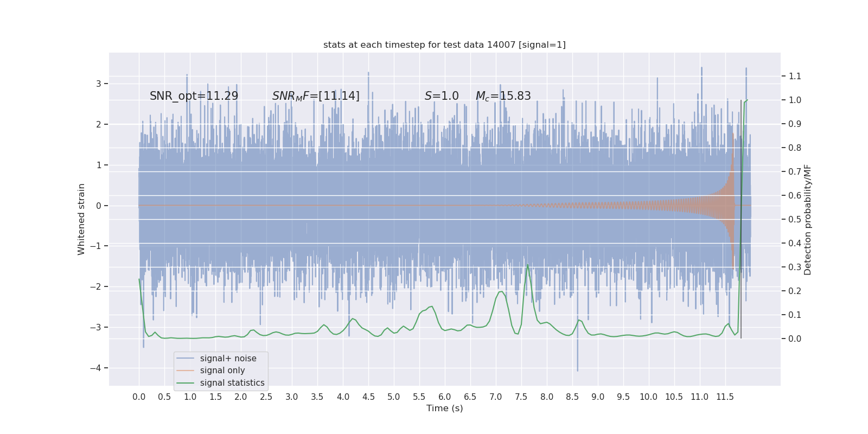Screen dimensions: 868x434
Task: Click the SNR_MF=[11.14] annotation
Action: point(316,96)
